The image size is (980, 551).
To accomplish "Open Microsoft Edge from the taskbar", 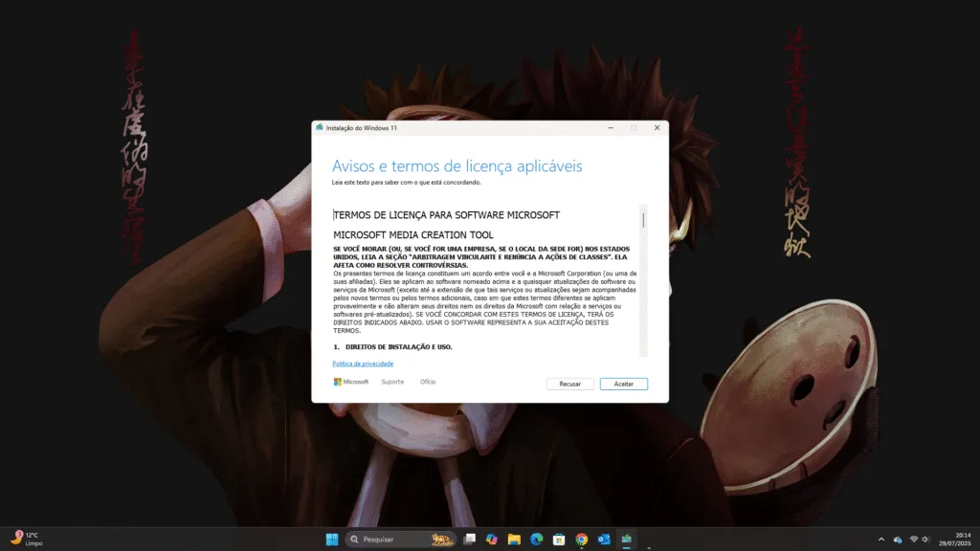I will click(536, 540).
